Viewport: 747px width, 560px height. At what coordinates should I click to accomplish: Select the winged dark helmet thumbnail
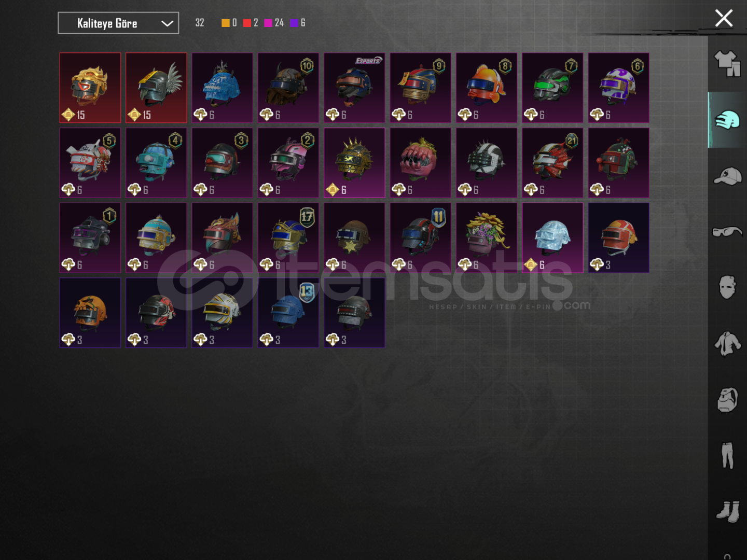(x=156, y=88)
